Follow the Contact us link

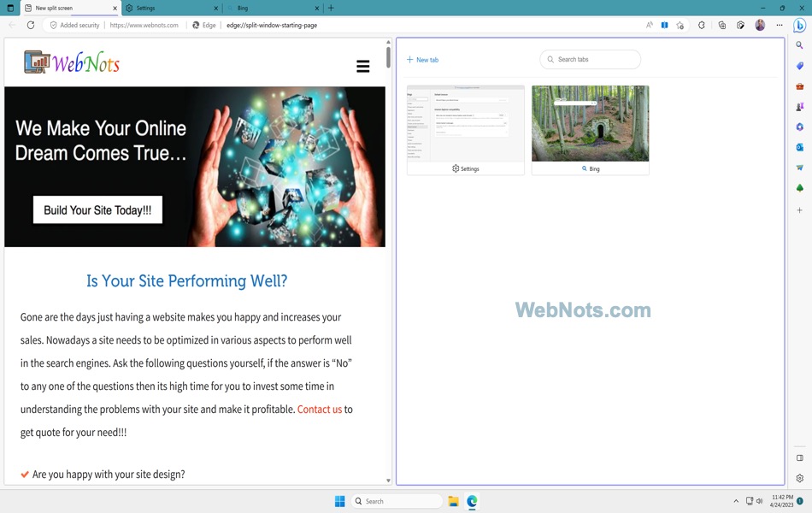320,409
